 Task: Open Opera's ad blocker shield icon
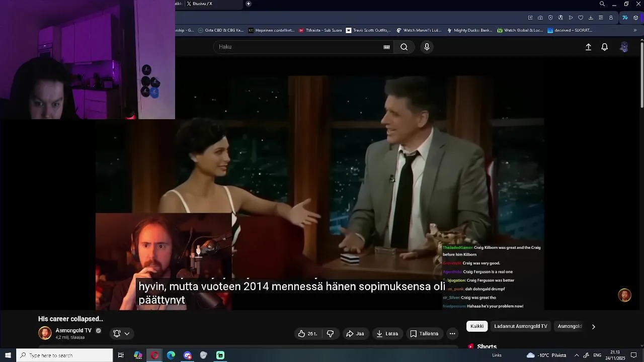click(550, 18)
